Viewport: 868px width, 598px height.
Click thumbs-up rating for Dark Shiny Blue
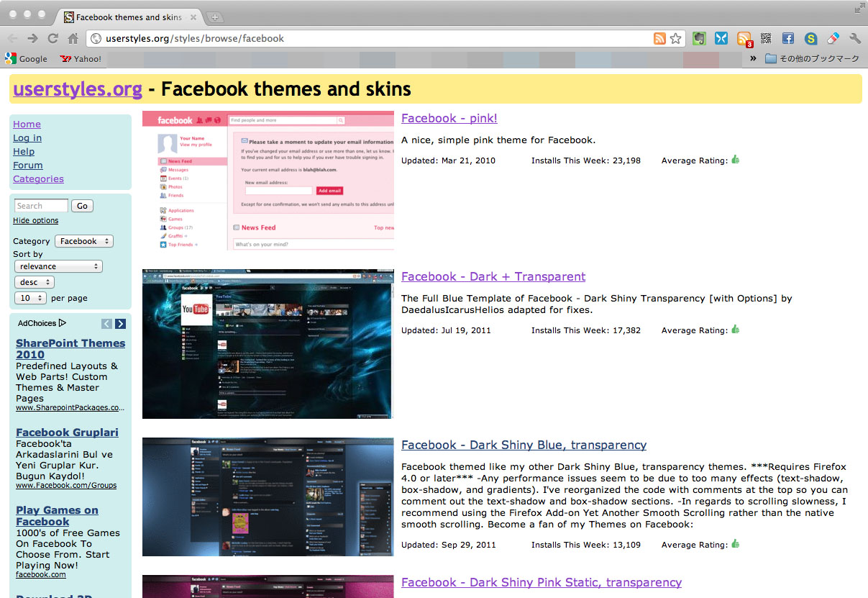click(736, 544)
